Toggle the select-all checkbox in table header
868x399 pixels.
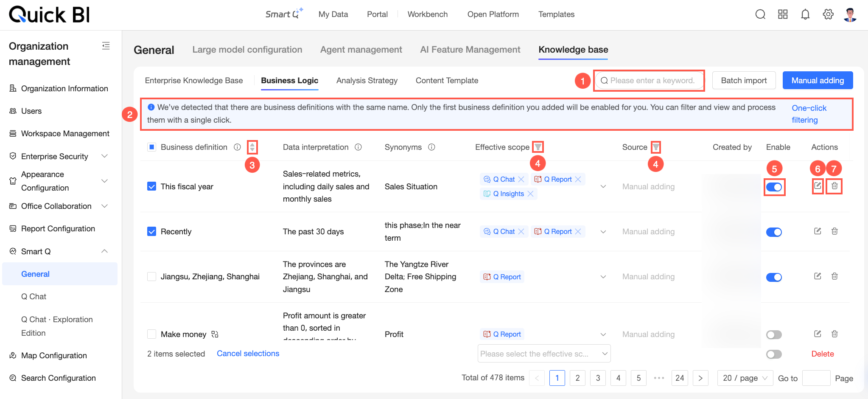[x=151, y=147]
